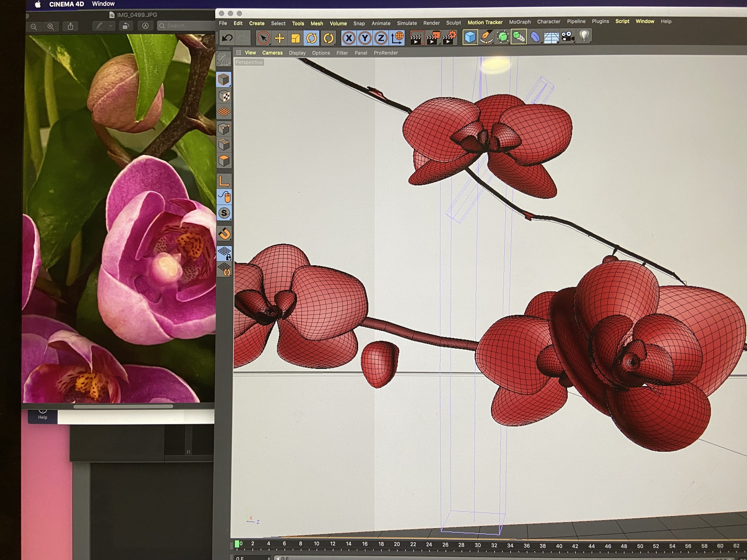The width and height of the screenshot is (747, 560).
Task: Open the spline Pen tool icon
Action: pos(486,37)
